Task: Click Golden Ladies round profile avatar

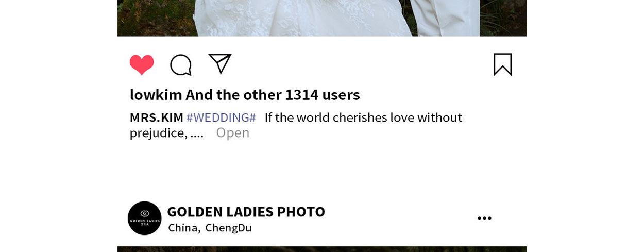Action: [144, 218]
